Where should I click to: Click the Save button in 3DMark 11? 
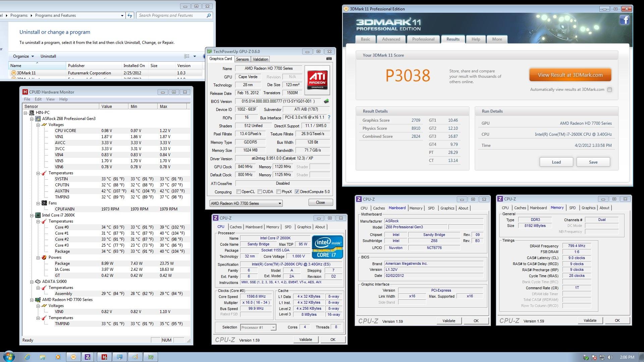pyautogui.click(x=593, y=162)
